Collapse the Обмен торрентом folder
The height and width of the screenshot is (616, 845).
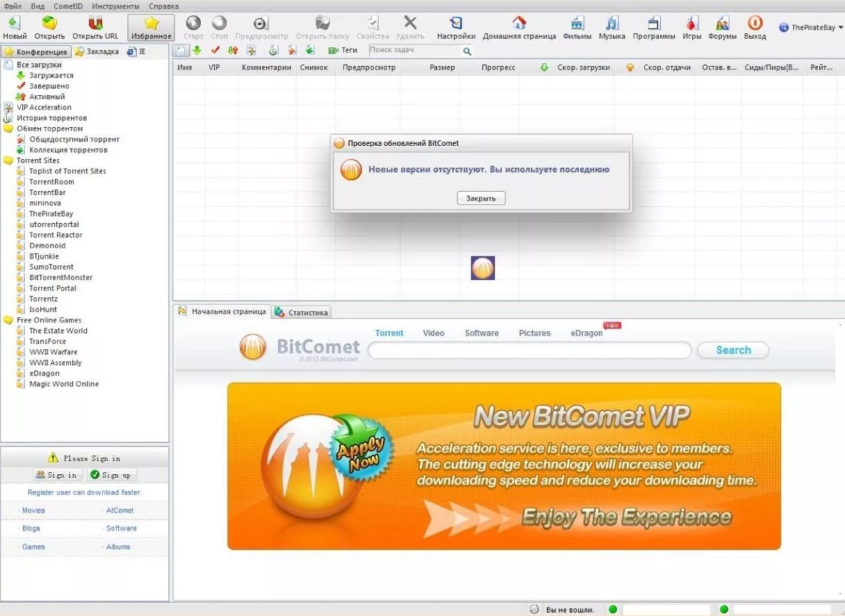click(x=8, y=128)
